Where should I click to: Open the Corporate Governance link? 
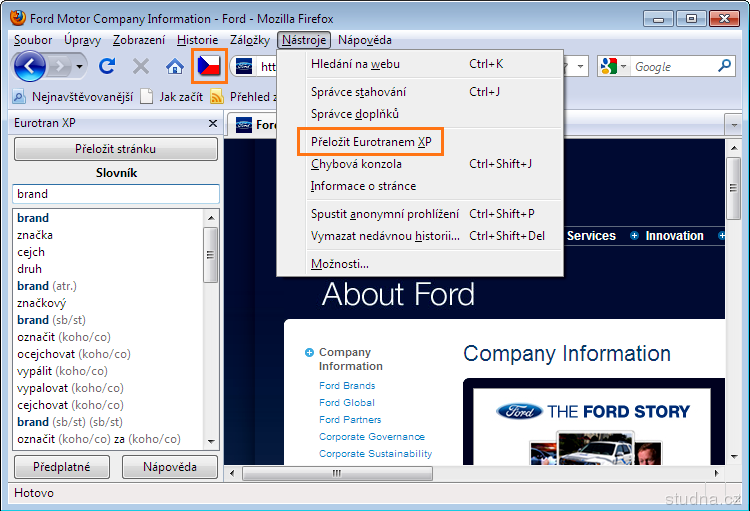(x=372, y=437)
